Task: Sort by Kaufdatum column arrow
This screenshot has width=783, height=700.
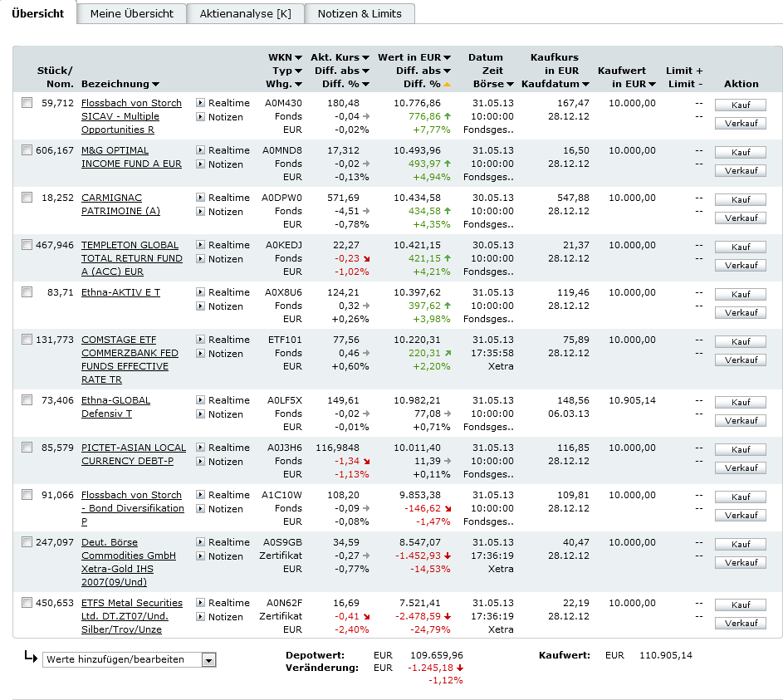Action: pyautogui.click(x=585, y=85)
